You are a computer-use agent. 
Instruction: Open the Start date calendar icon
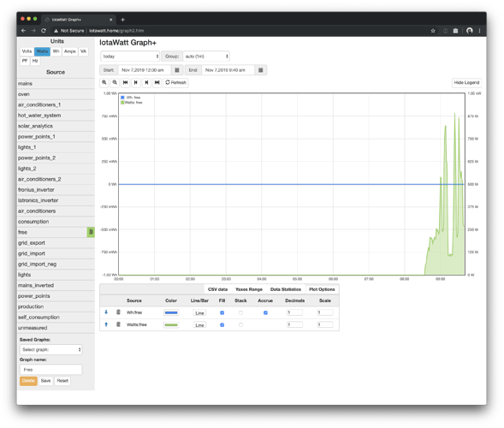[x=177, y=70]
